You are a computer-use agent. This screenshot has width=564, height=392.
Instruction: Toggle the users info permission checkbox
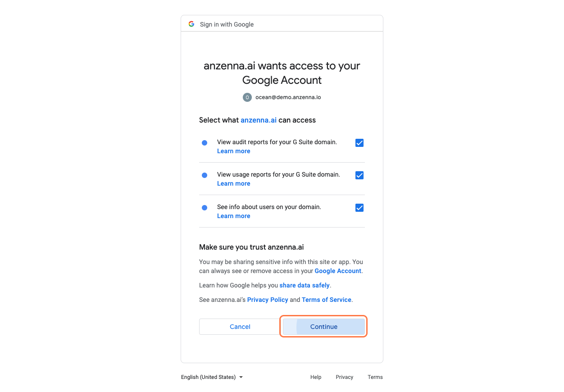click(359, 208)
